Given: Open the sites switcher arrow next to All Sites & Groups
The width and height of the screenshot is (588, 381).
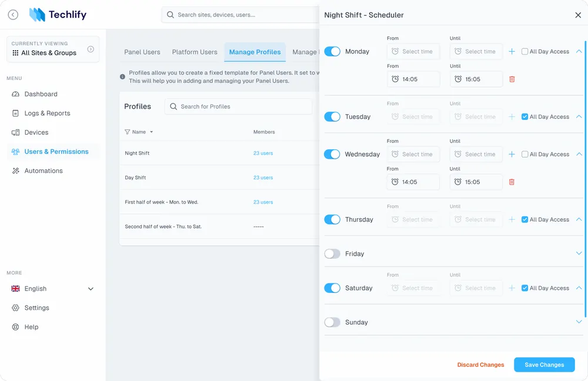Looking at the screenshot, I should point(91,49).
